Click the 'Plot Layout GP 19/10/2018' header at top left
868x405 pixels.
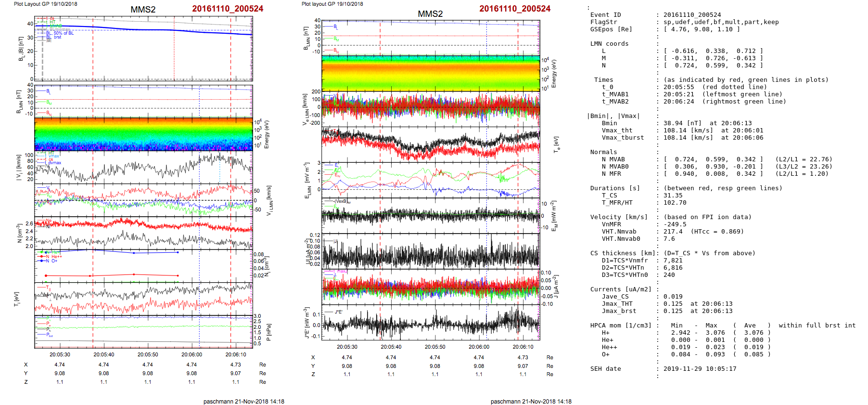(x=45, y=4)
